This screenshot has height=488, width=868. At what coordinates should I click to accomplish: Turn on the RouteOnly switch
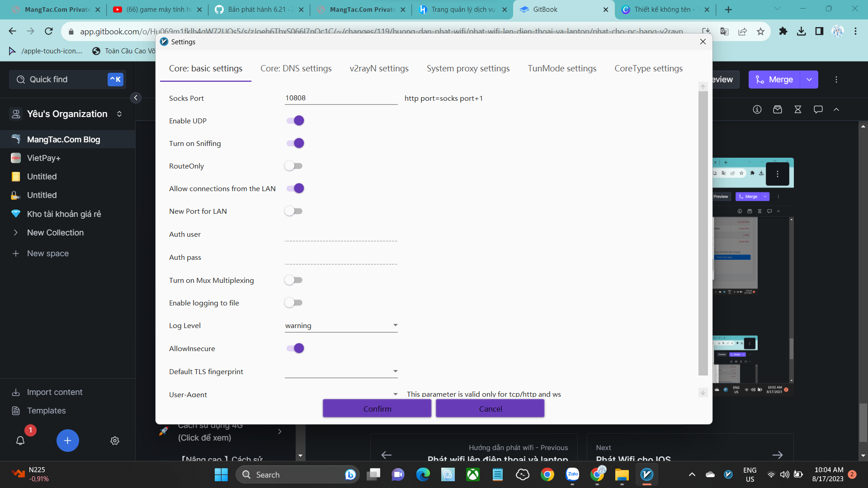[293, 166]
